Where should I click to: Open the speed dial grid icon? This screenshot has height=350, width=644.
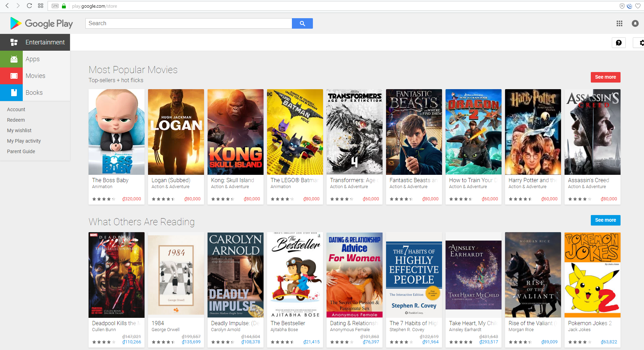coord(41,6)
